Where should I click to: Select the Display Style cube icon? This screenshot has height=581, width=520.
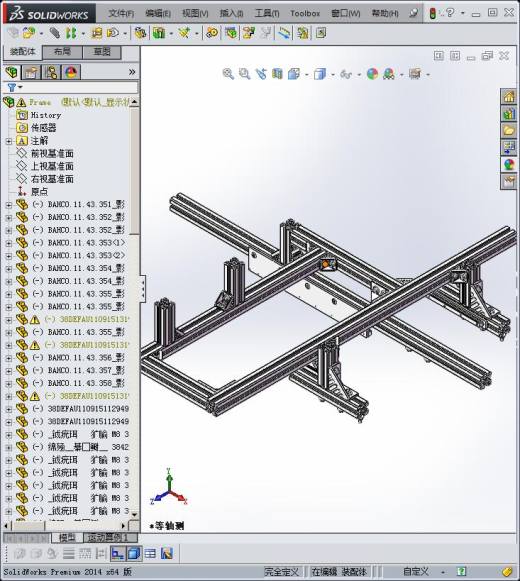click(x=319, y=74)
